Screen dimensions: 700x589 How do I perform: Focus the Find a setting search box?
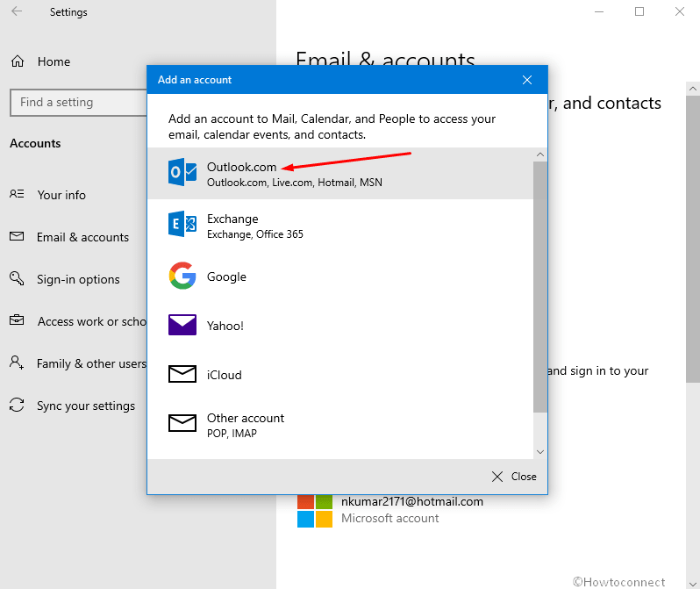point(79,103)
